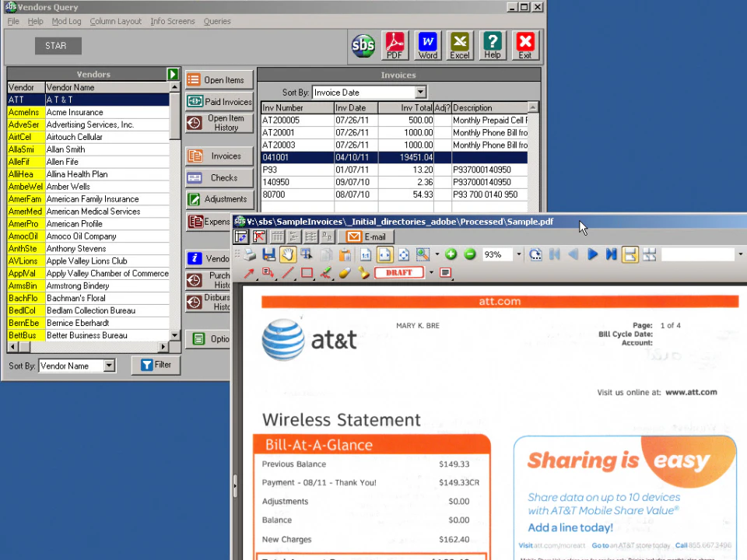
Task: Export vendor query to Word
Action: [428, 46]
